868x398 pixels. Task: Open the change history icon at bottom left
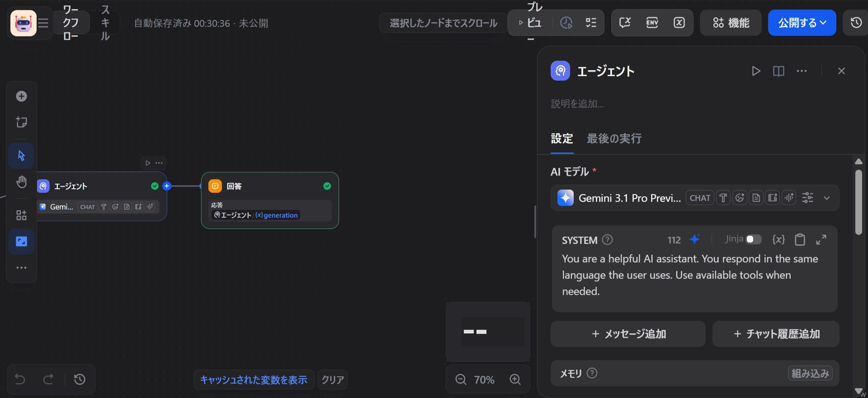click(80, 379)
